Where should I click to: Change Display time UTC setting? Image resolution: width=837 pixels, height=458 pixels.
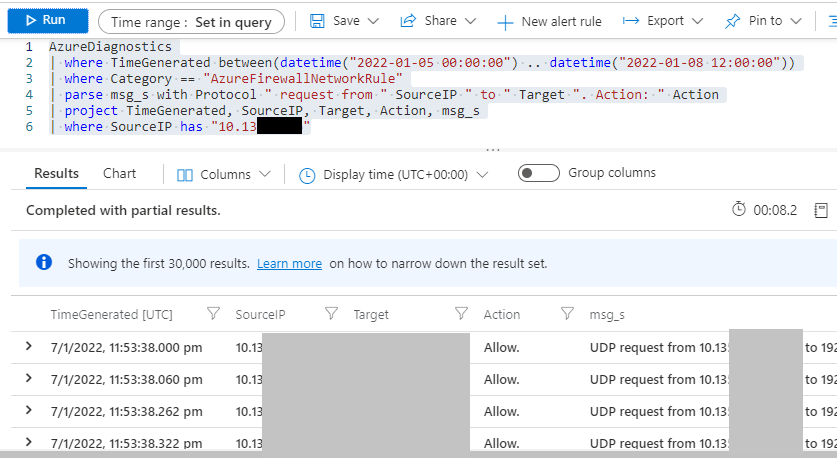pos(393,175)
